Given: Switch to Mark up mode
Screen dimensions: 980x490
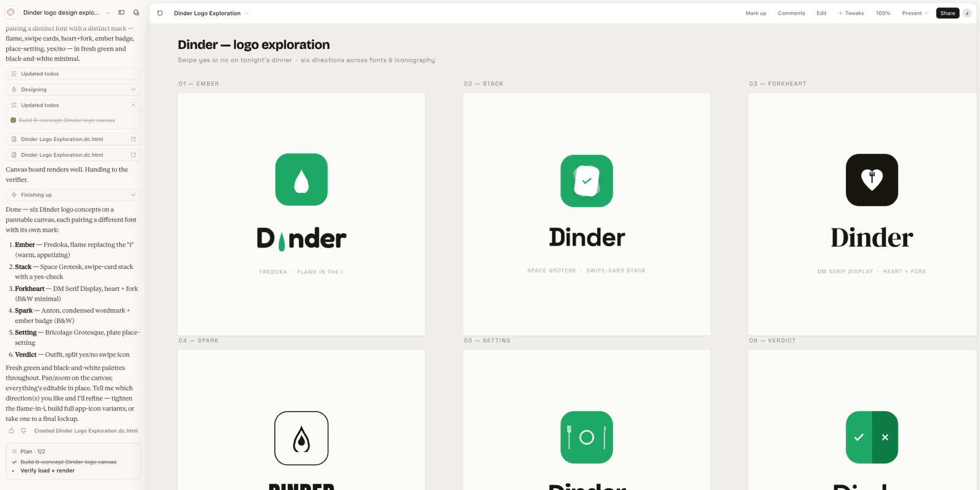Looking at the screenshot, I should tap(756, 13).
